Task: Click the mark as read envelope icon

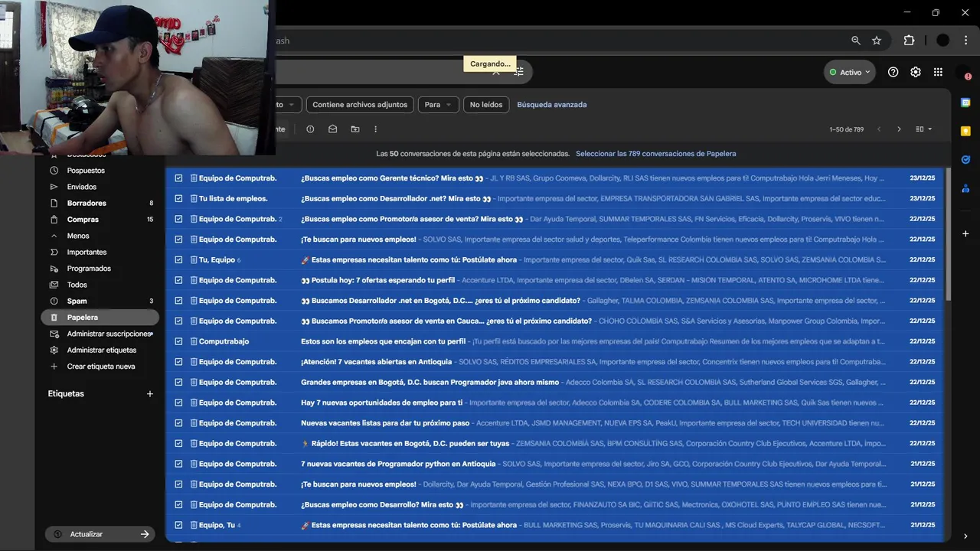Action: 332,129
